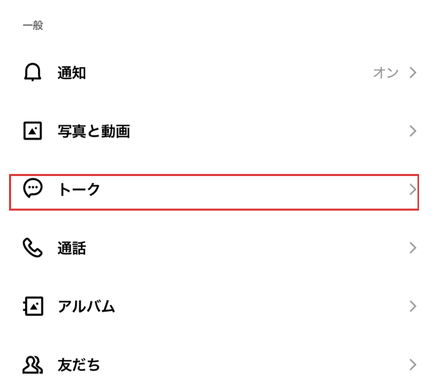The height and width of the screenshot is (383, 439).
Task: Expand the chevron beside 通知
Action: click(x=413, y=72)
